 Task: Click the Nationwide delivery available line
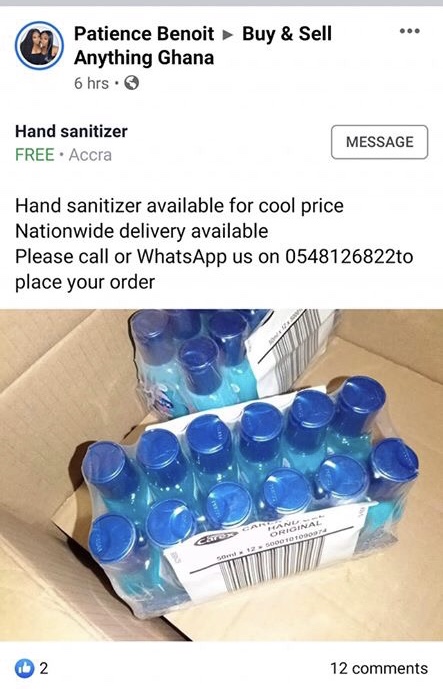142,231
